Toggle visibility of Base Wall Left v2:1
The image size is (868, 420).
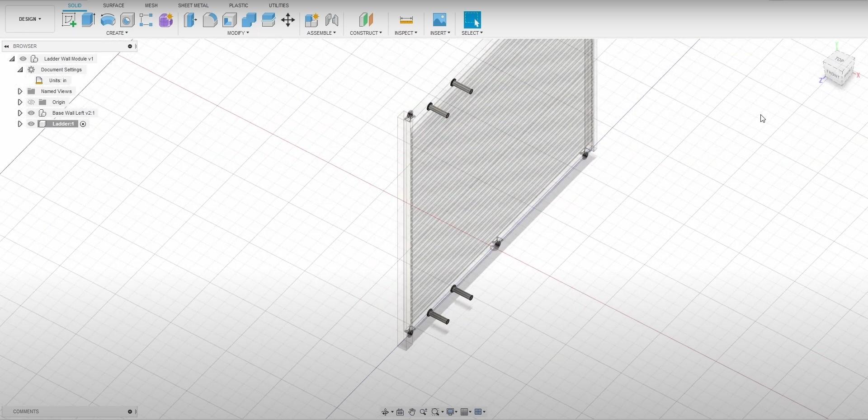pyautogui.click(x=31, y=113)
